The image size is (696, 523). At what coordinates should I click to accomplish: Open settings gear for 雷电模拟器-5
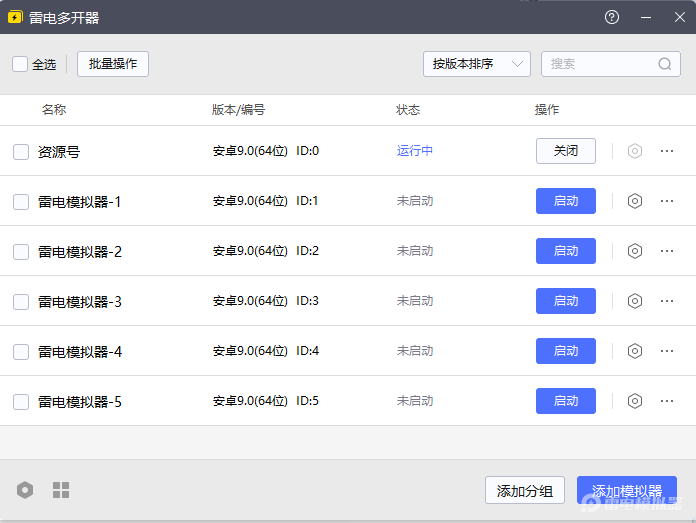tap(634, 401)
